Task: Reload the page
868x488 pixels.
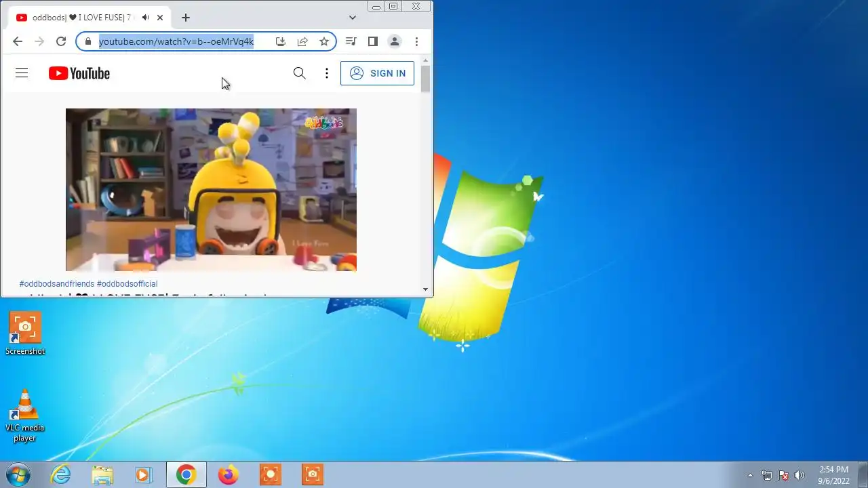Action: [x=61, y=41]
